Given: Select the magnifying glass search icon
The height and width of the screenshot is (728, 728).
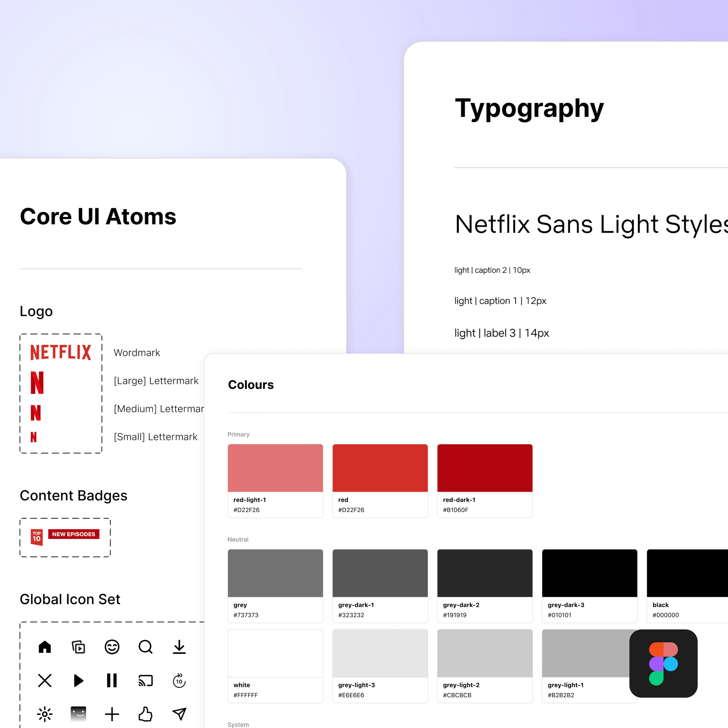Looking at the screenshot, I should [x=145, y=647].
